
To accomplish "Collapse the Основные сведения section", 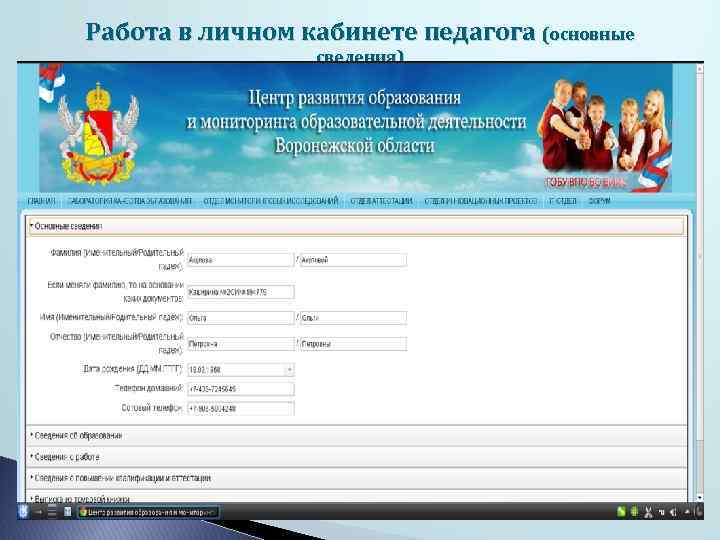I will click(356, 226).
